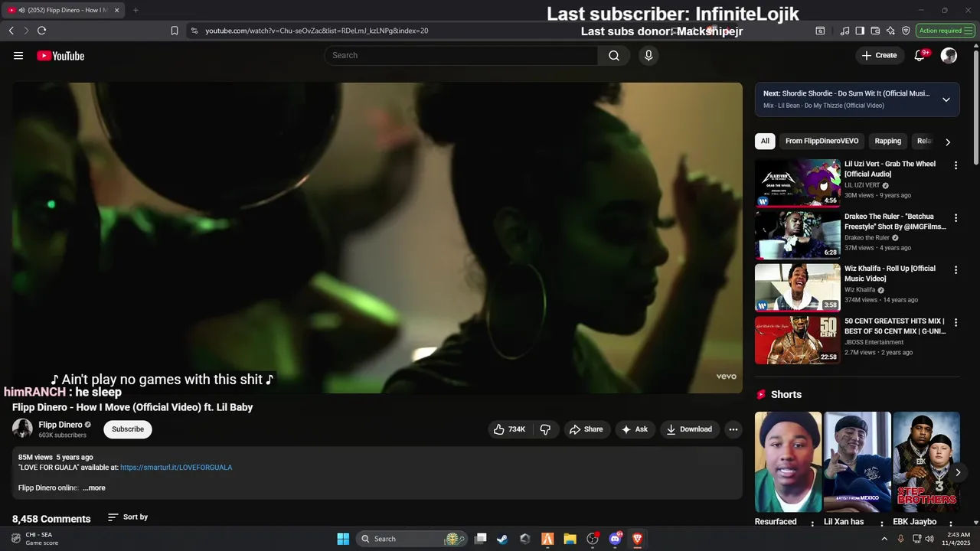Open options for Lil Uzi Vert video

pyautogui.click(x=955, y=165)
